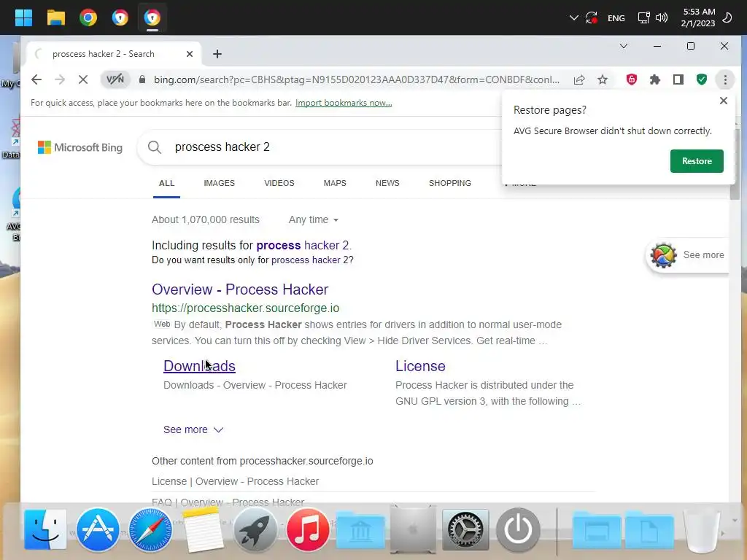This screenshot has width=747, height=560.
Task: Stop loading the page
Action: pyautogui.click(x=83, y=79)
